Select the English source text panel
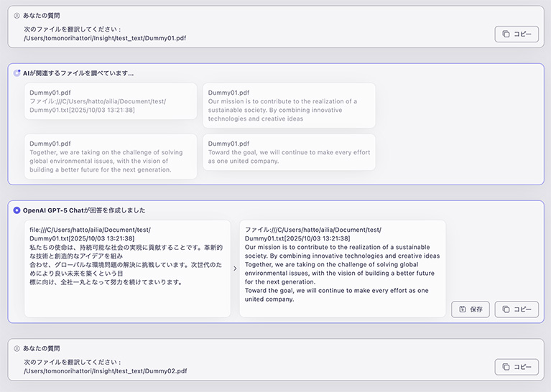 point(343,269)
